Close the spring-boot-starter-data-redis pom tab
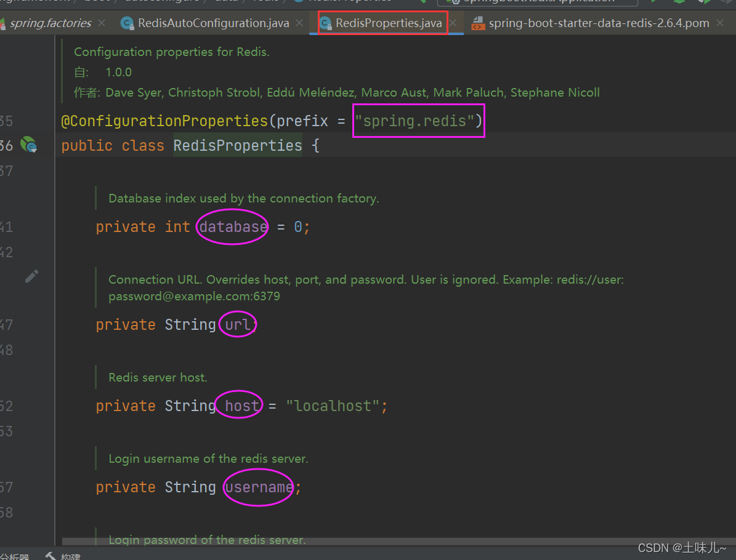736x560 pixels. (720, 23)
